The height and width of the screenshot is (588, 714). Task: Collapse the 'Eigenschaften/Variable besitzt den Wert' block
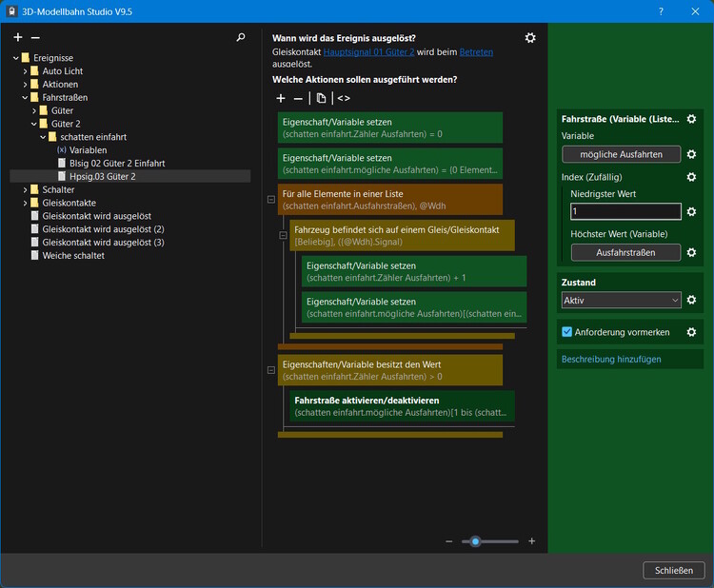[271, 370]
